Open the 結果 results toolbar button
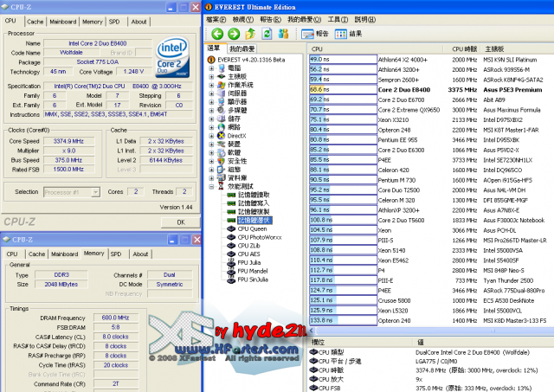 click(348, 34)
